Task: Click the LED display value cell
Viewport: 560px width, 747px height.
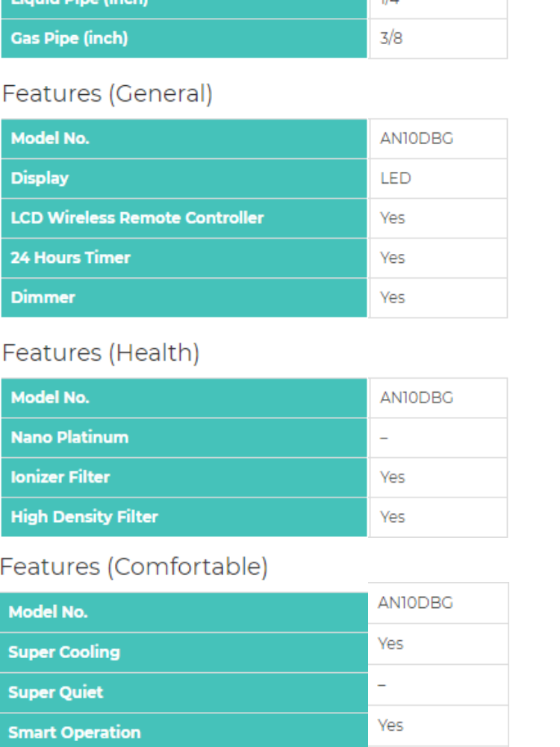Action: (x=395, y=179)
